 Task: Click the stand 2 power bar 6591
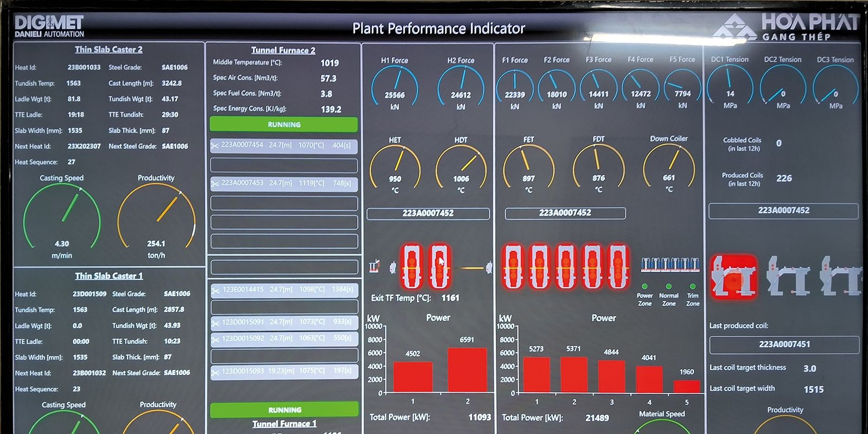[x=467, y=369]
